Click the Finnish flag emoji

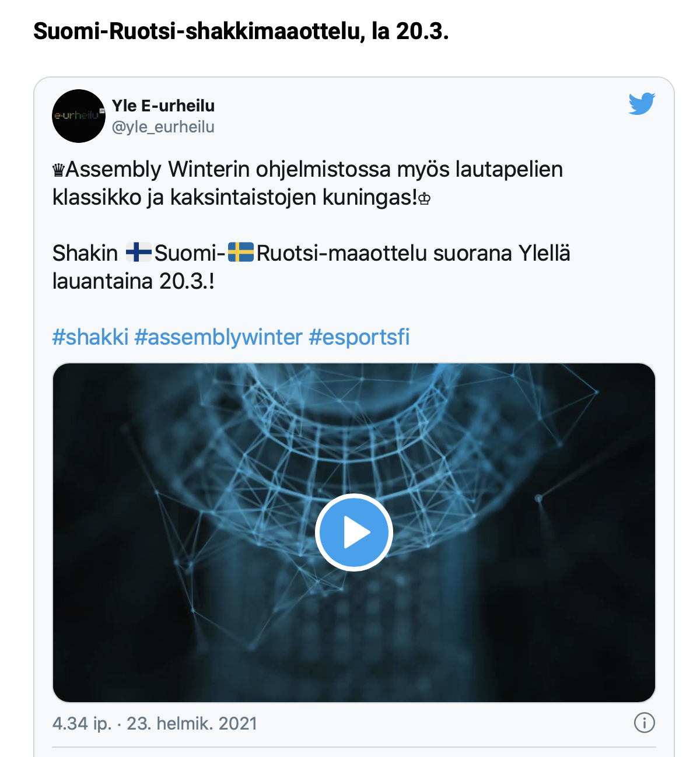[x=138, y=253]
